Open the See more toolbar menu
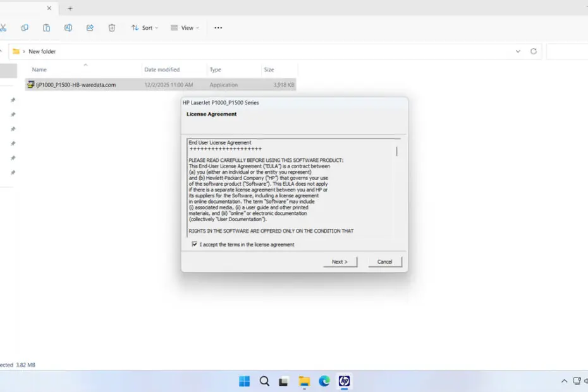This screenshot has width=588, height=392. (x=218, y=28)
